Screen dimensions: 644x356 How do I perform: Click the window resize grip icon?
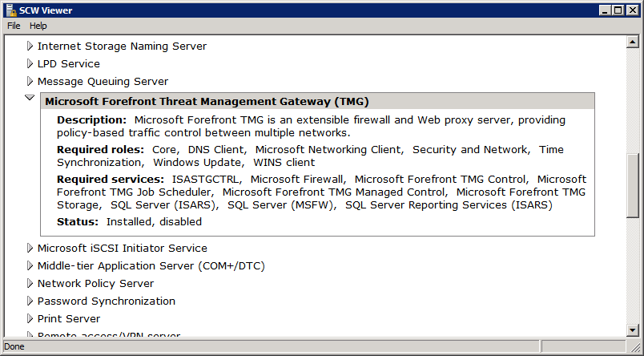tap(634, 346)
